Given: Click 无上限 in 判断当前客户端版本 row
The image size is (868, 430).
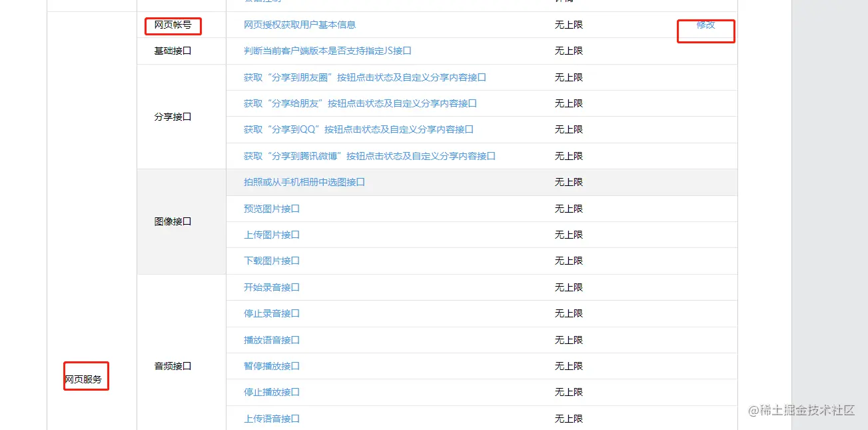Looking at the screenshot, I should tap(569, 51).
